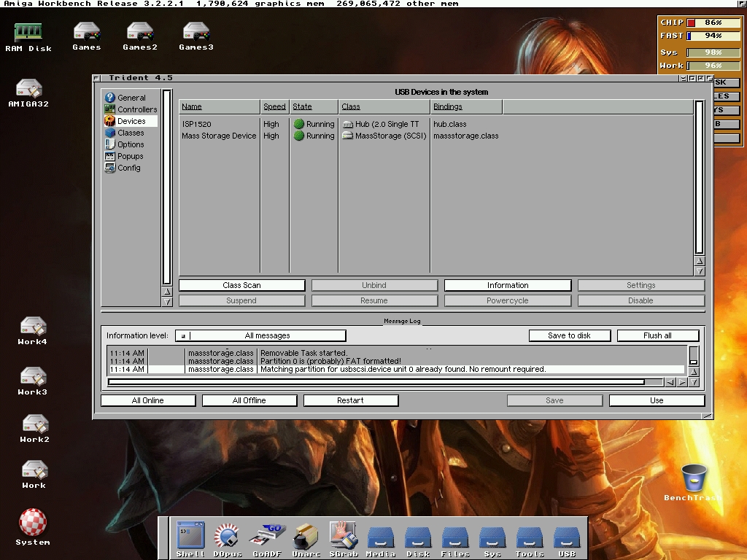Click Save to disk in message log

click(569, 335)
